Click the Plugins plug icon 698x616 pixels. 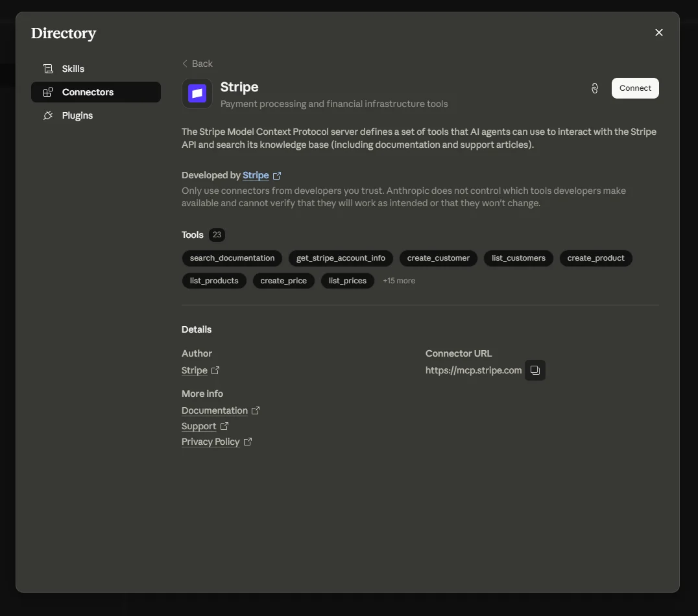(47, 115)
